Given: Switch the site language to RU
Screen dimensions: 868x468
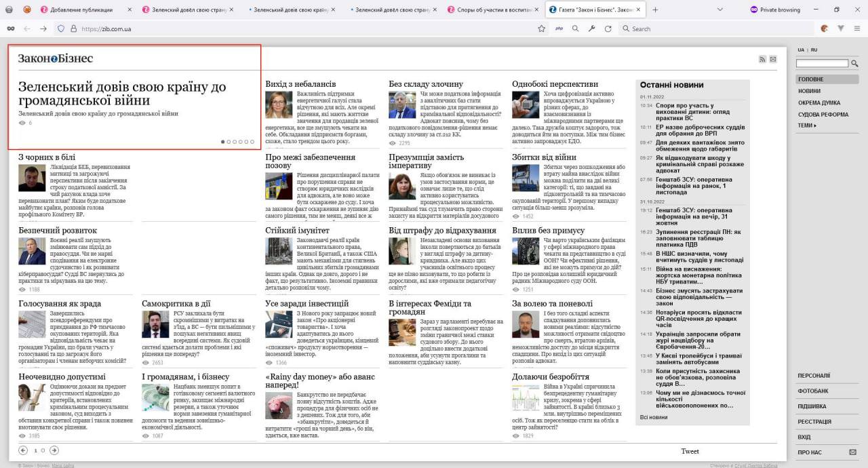Looking at the screenshot, I should pos(814,50).
